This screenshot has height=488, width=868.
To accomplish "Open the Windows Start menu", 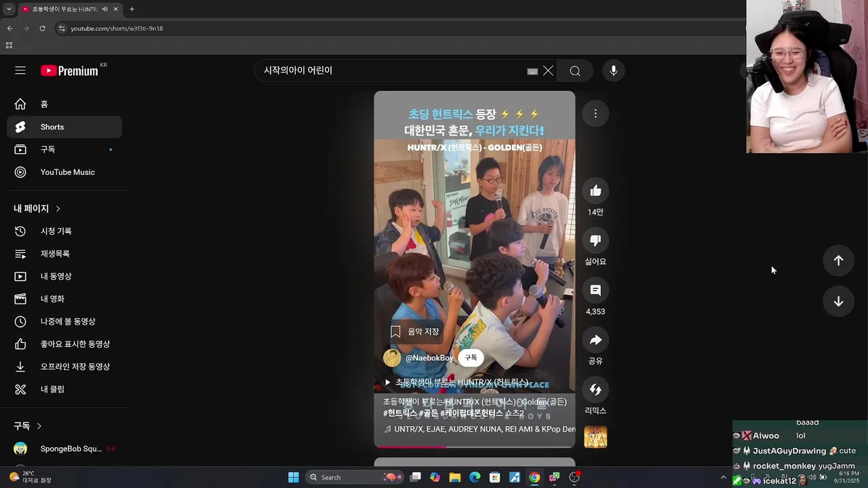I will tap(293, 477).
